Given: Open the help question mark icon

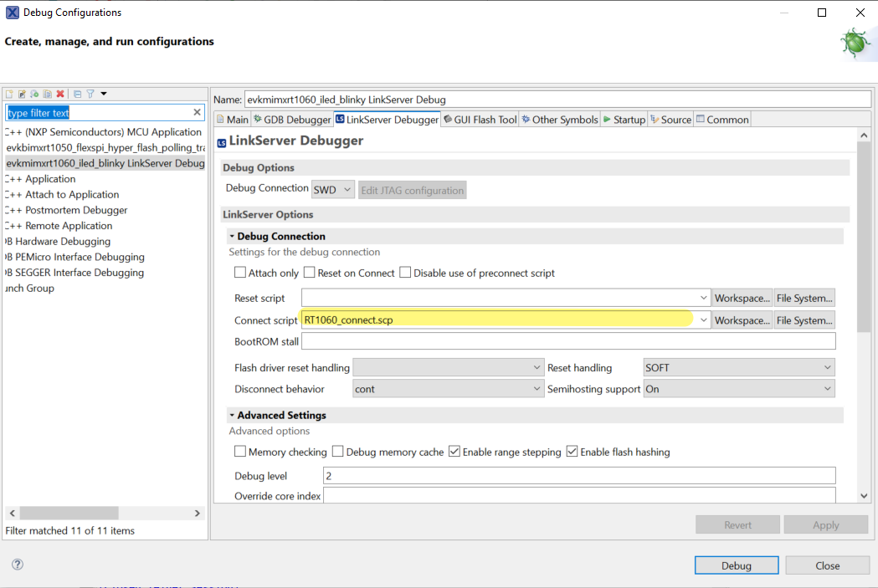Looking at the screenshot, I should [x=18, y=565].
